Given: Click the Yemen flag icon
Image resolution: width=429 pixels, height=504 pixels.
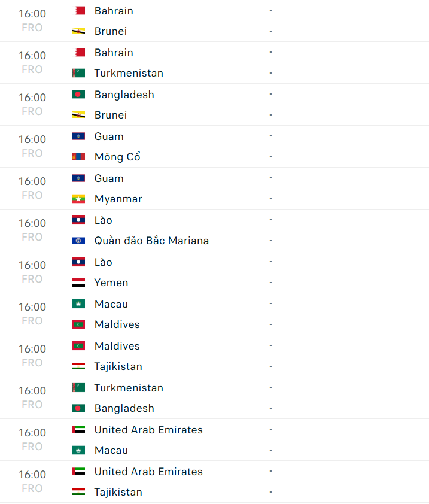Looking at the screenshot, I should tap(78, 283).
